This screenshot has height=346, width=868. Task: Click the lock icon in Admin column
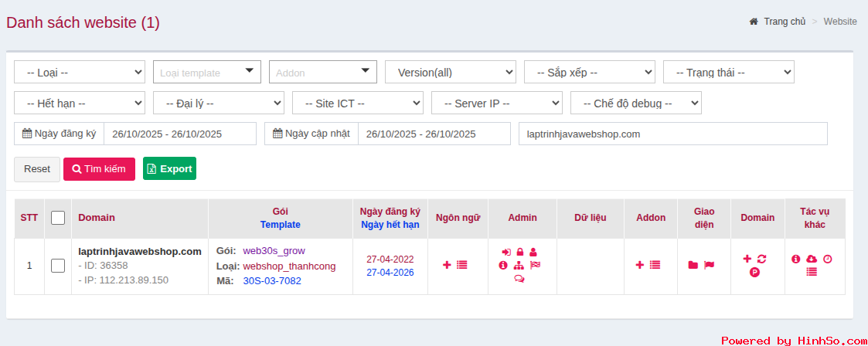[x=520, y=252]
